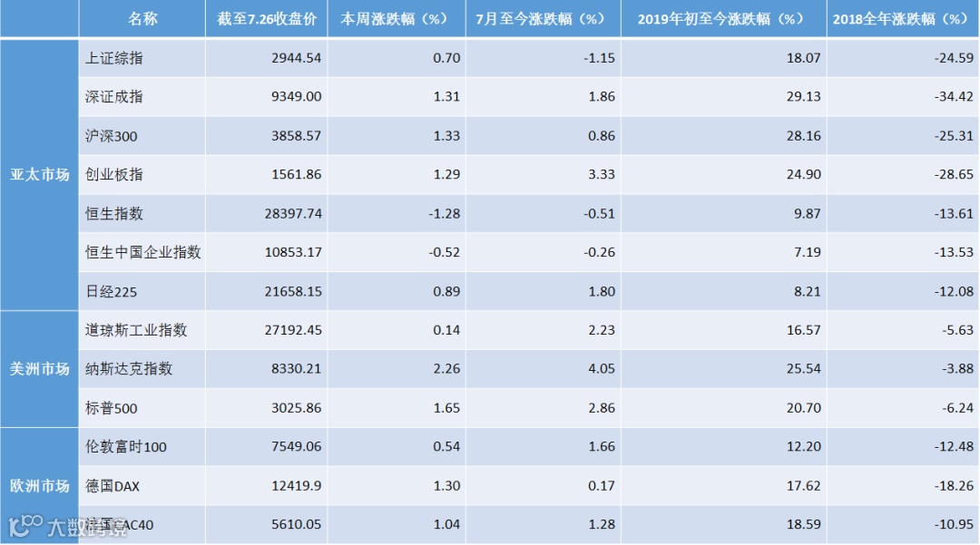This screenshot has height=545, width=980.
Task: Click the 深证成指 row name
Action: pyautogui.click(x=113, y=97)
